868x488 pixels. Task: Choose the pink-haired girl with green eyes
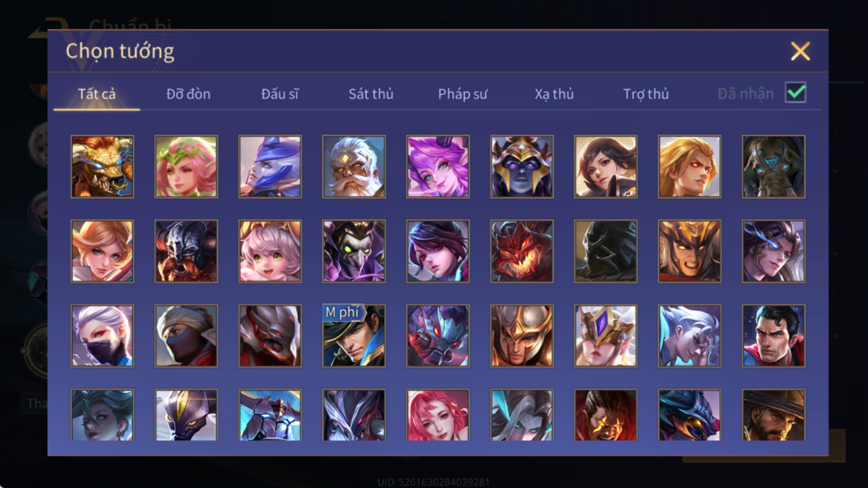pos(270,251)
